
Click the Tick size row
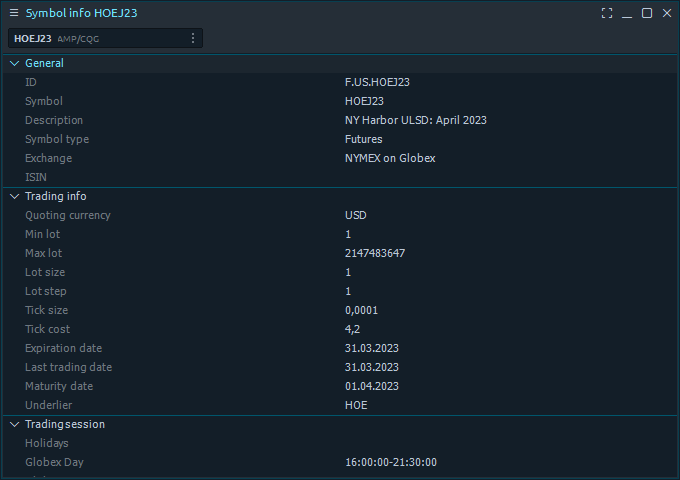pyautogui.click(x=340, y=310)
